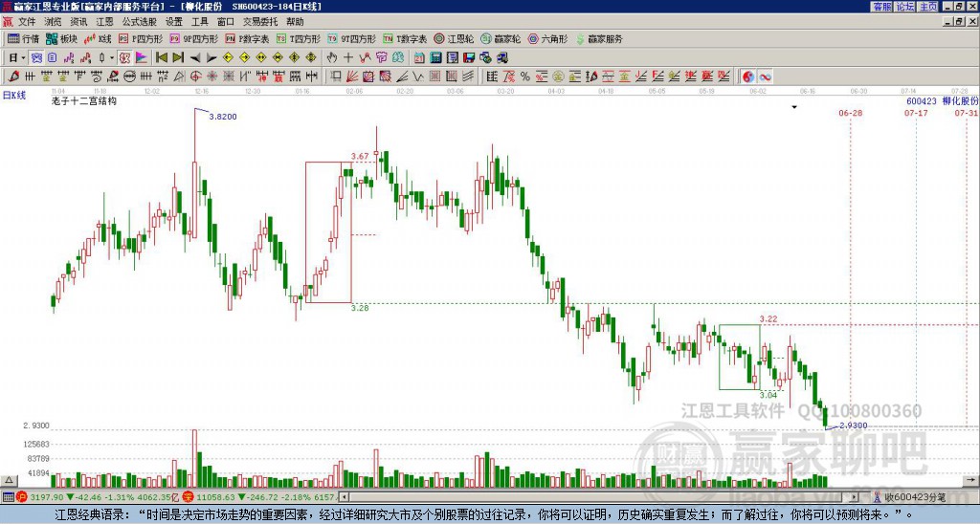Open the 六角形 hexagon tool
Viewport: 980px width, 524px height.
(547, 38)
